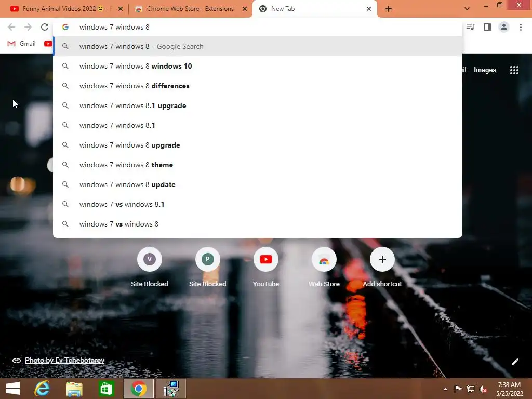Open the network tray icon
This screenshot has height=399, width=532.
(x=471, y=389)
